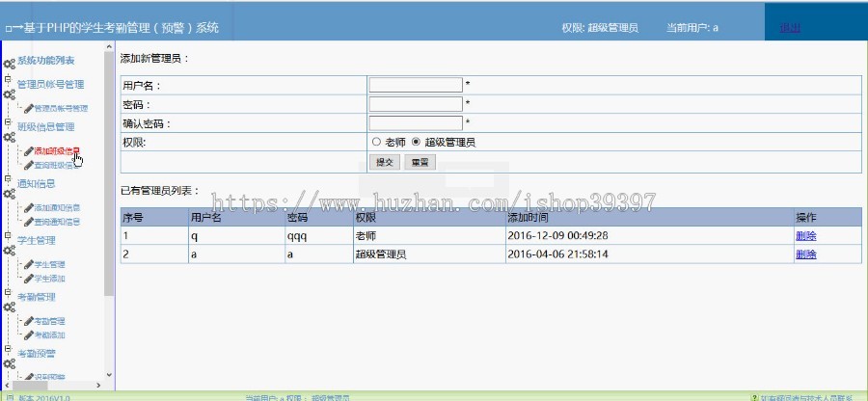This screenshot has width=868, height=401.
Task: Click pencil icon beside 查询班级信息
Action: 29,165
